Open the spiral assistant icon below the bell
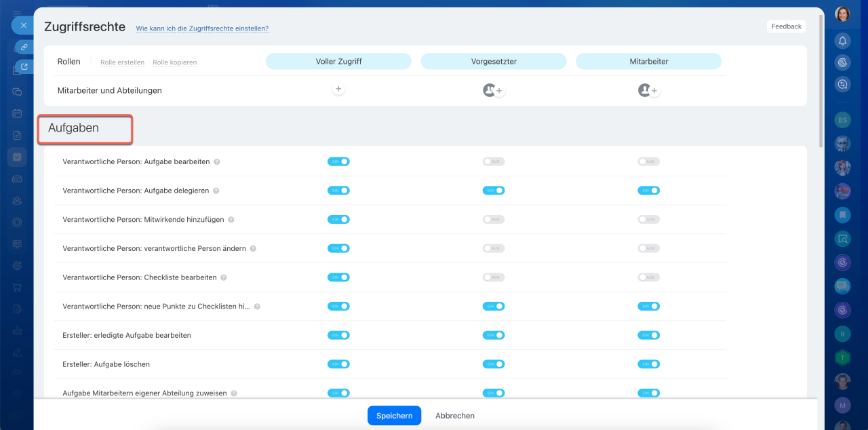This screenshot has width=868, height=430. [842, 62]
